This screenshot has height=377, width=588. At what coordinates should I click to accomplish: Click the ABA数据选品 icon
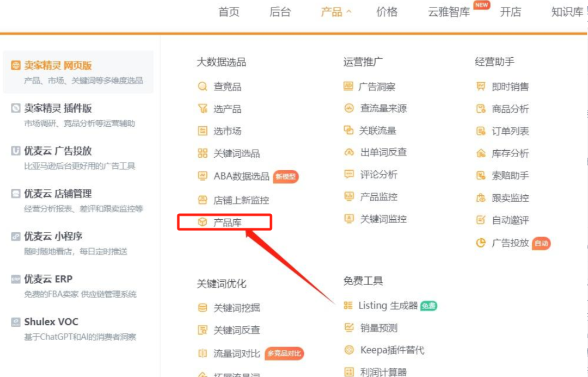pyautogui.click(x=202, y=176)
